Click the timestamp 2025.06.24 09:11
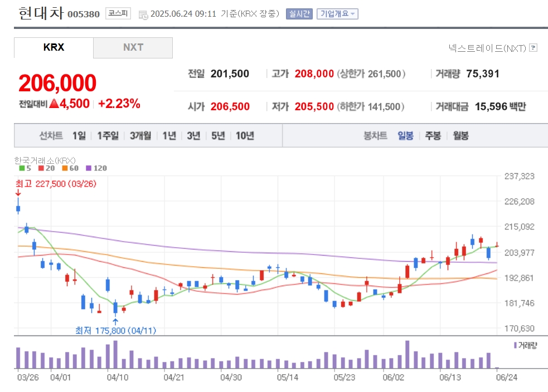Screen dimensions: 548x392 click(183, 14)
